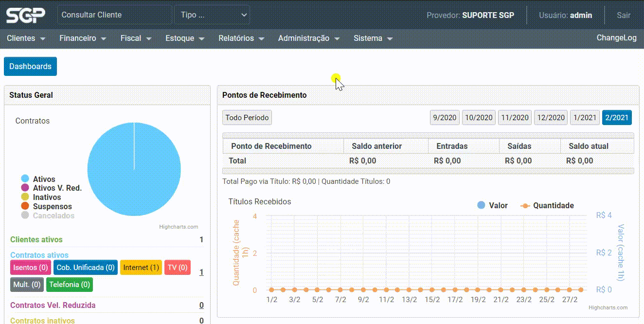
Task: Open the Clientes ativos link
Action: pyautogui.click(x=36, y=239)
